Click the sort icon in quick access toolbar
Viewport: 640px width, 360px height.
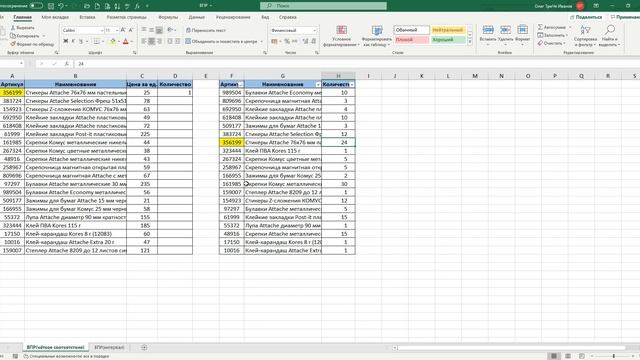point(117,6)
